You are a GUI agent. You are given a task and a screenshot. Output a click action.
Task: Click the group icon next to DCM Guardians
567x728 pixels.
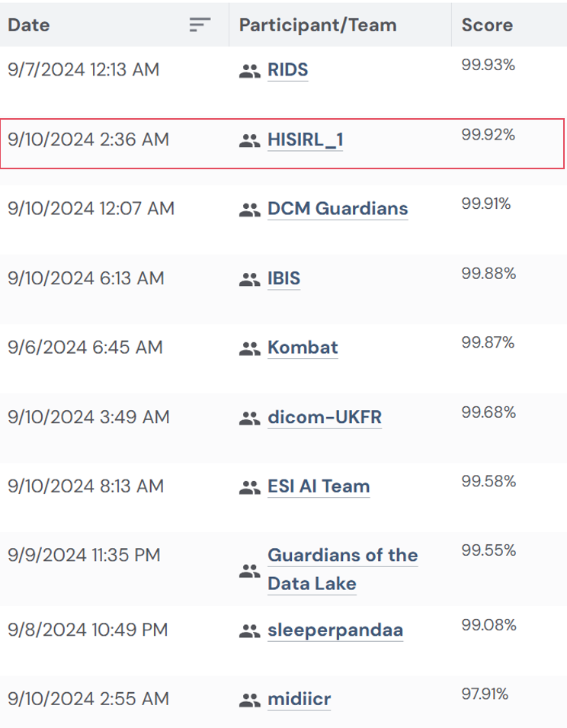[249, 210]
